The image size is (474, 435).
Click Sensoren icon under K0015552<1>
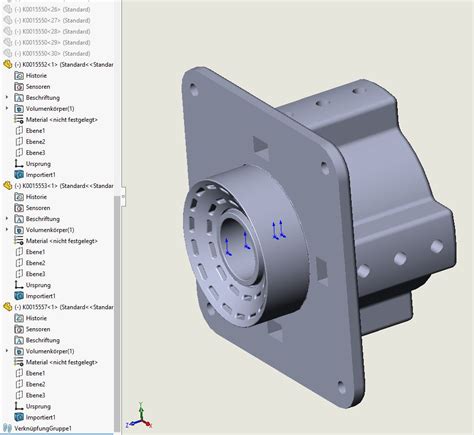coord(19,86)
